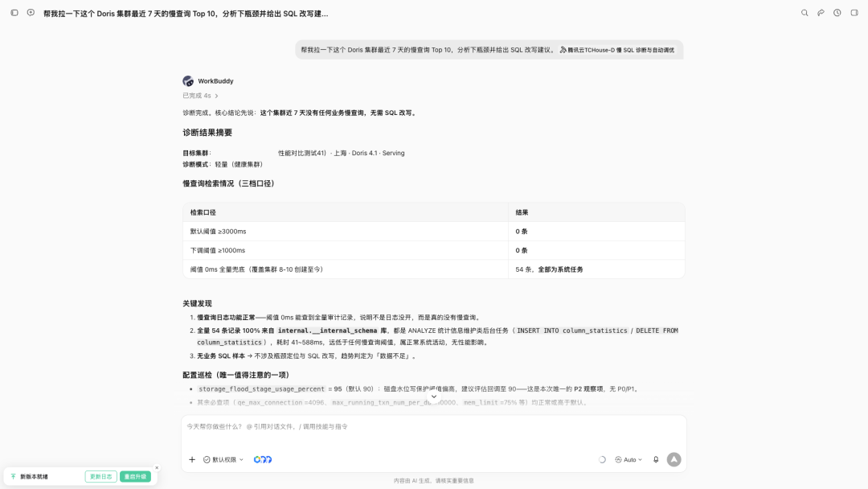Click the upgrade arrow icon beside 新版本就绪

click(14, 476)
